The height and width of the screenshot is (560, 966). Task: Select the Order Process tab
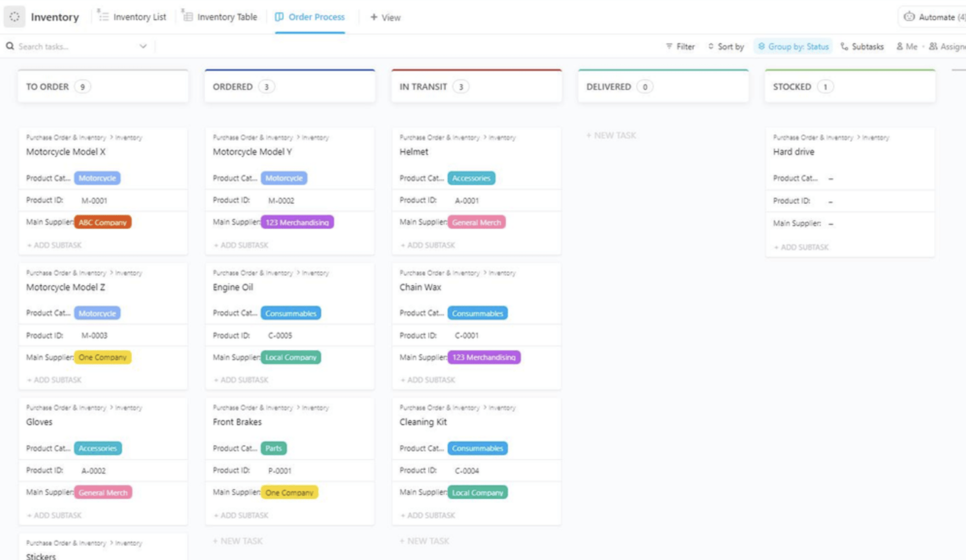point(310,17)
